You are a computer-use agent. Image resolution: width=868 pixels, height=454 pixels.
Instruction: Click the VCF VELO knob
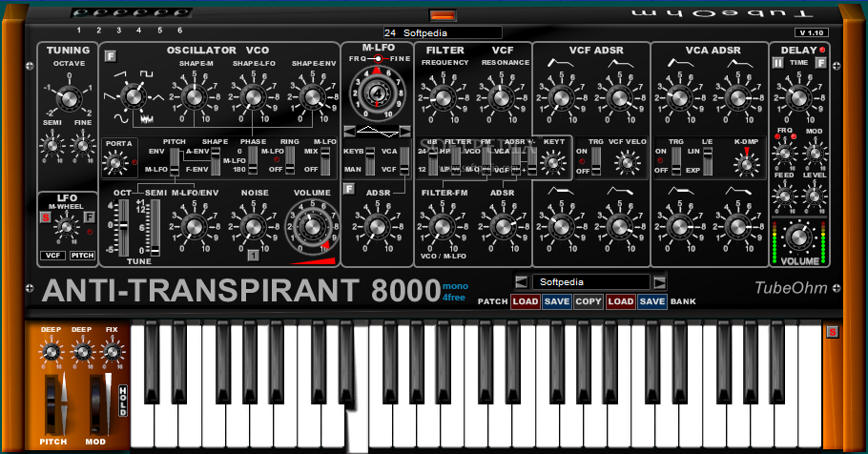pos(628,162)
